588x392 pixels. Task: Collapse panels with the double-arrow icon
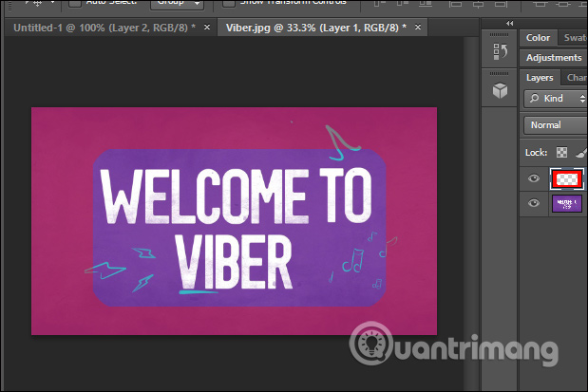pos(509,23)
